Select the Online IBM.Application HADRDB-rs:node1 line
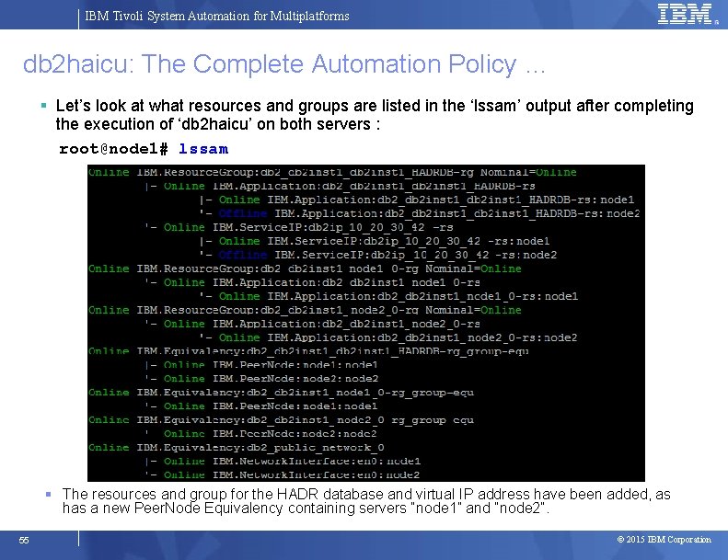 point(417,200)
